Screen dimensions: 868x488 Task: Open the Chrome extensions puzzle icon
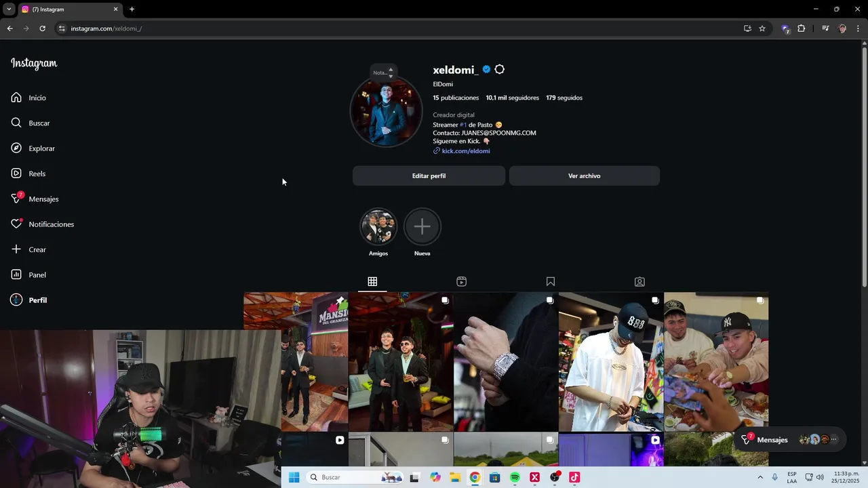click(x=801, y=28)
